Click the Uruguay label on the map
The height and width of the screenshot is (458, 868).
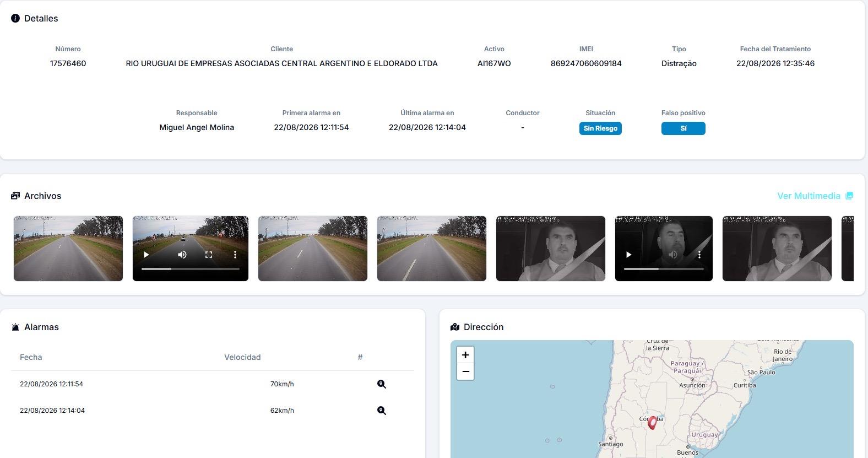(705, 435)
